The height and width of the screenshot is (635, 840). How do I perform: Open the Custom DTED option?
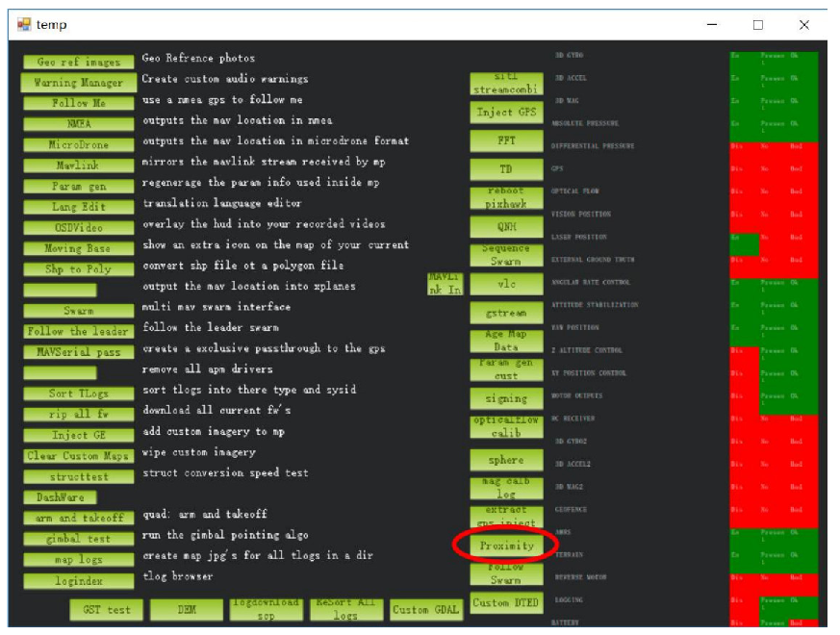506,603
